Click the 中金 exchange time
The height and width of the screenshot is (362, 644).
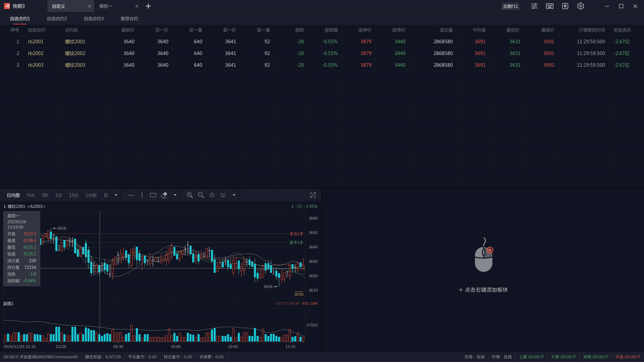click(628, 357)
